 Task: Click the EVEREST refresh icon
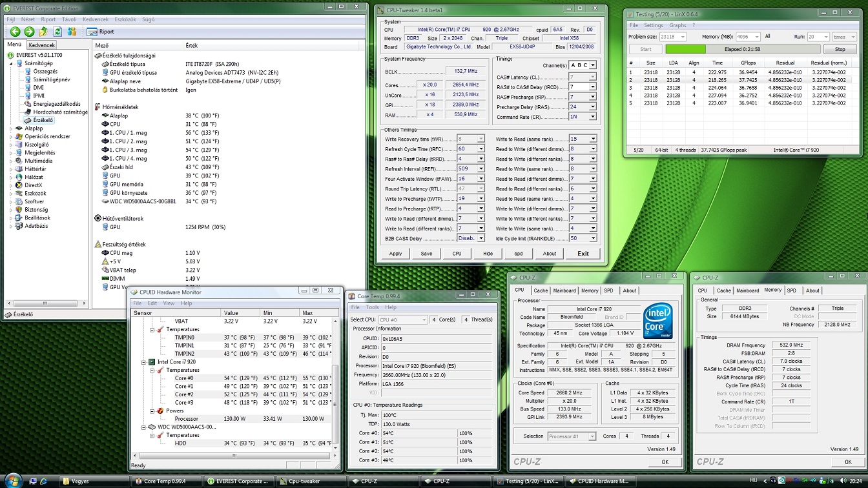pos(57,32)
